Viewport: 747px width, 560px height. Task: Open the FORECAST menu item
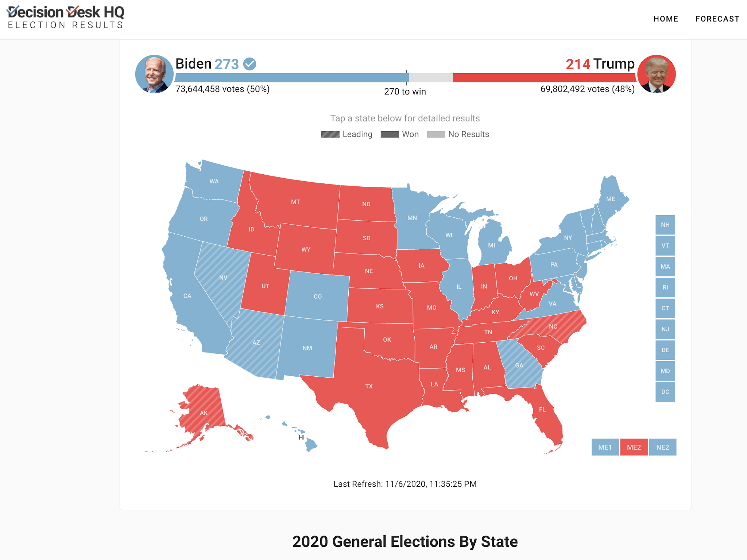717,19
